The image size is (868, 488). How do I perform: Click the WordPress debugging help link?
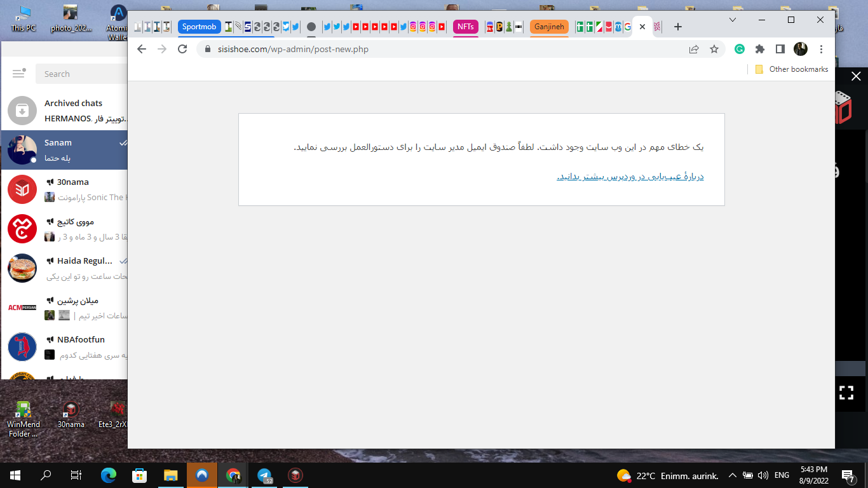630,177
